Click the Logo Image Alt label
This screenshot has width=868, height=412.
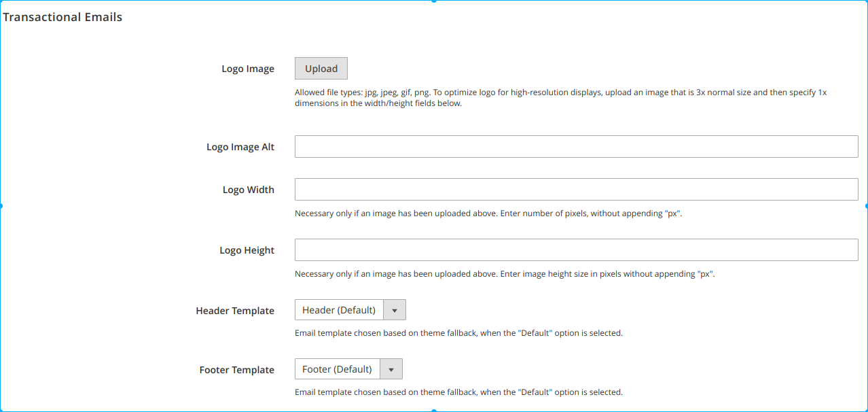pyautogui.click(x=240, y=147)
